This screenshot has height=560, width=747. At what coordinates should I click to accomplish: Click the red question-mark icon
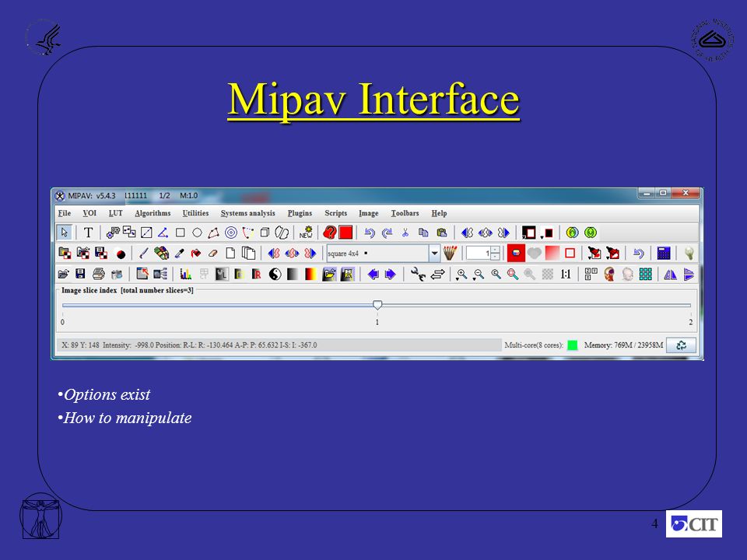(x=329, y=233)
